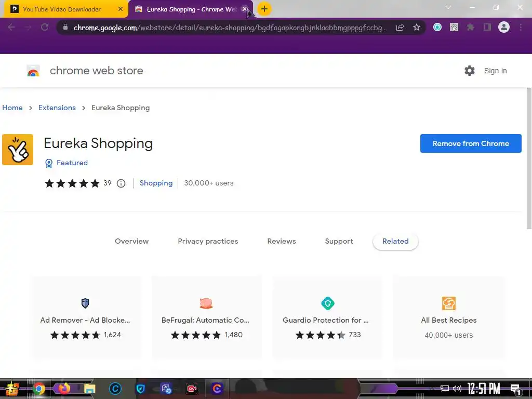Bookmark this page with star icon

point(417,27)
